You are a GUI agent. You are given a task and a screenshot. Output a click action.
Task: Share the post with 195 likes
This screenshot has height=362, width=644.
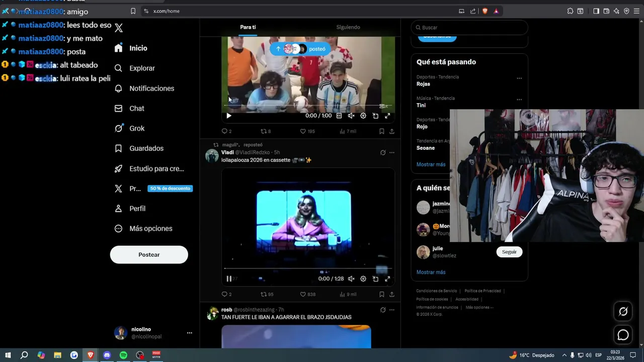pos(391,131)
